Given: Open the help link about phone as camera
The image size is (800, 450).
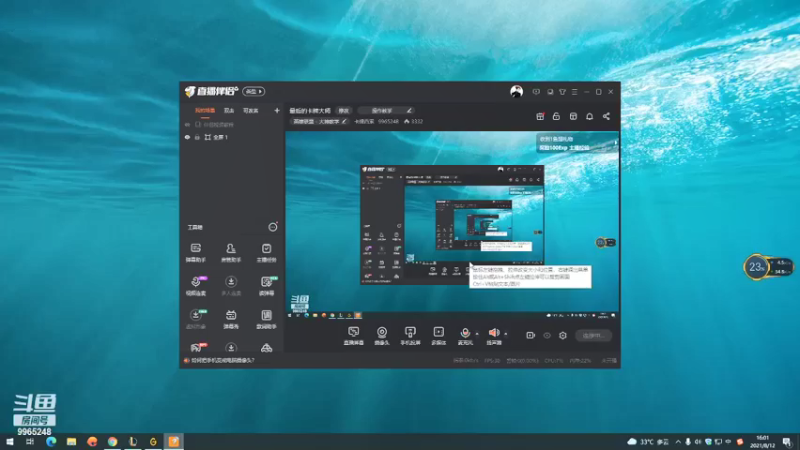Looking at the screenshot, I should (x=223, y=360).
